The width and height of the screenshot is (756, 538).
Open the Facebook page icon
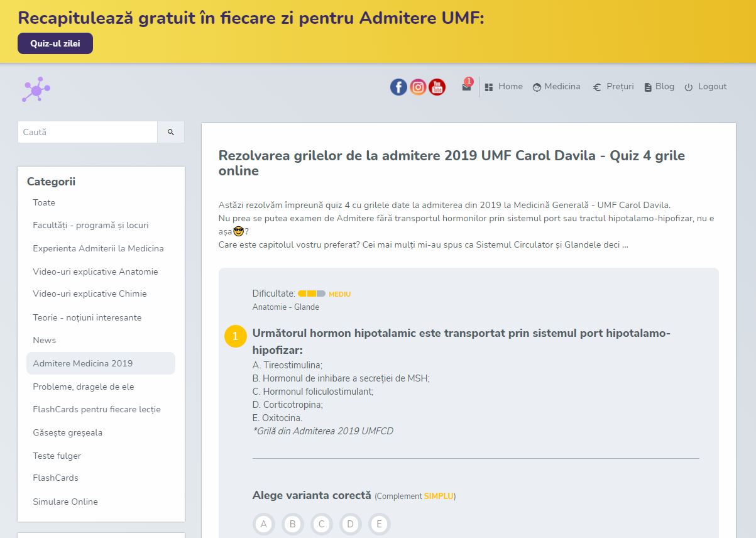coord(398,87)
